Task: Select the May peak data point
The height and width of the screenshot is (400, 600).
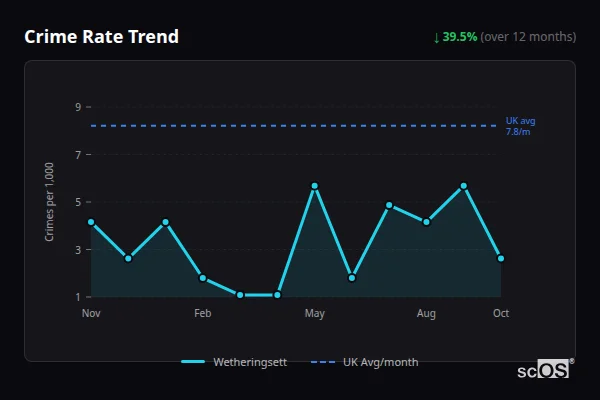Action: point(315,186)
